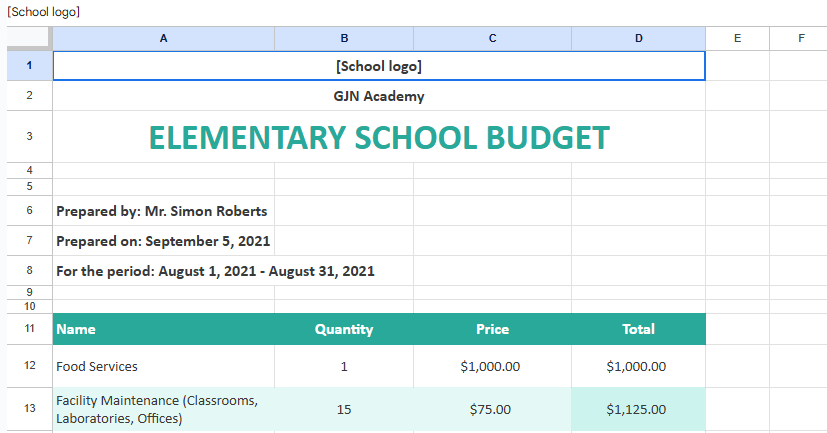This screenshot has width=827, height=433.
Task: Click the select-all corner box of the grid
Action: 29,38
